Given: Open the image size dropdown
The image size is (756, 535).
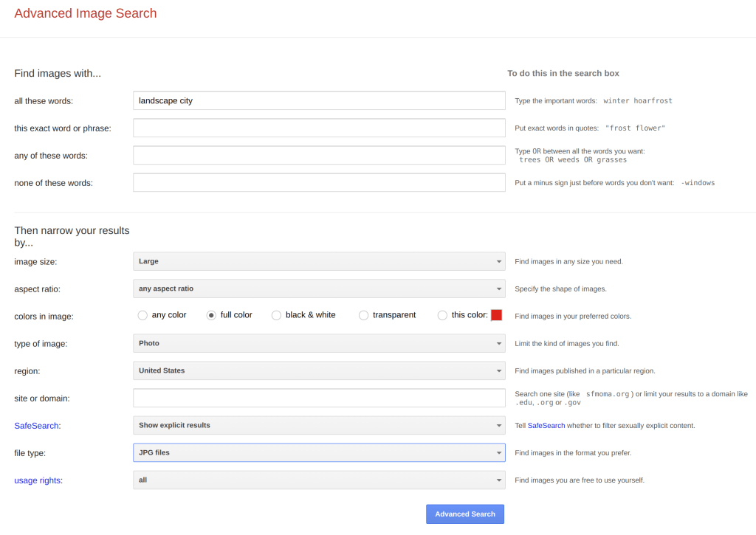Looking at the screenshot, I should point(319,261).
